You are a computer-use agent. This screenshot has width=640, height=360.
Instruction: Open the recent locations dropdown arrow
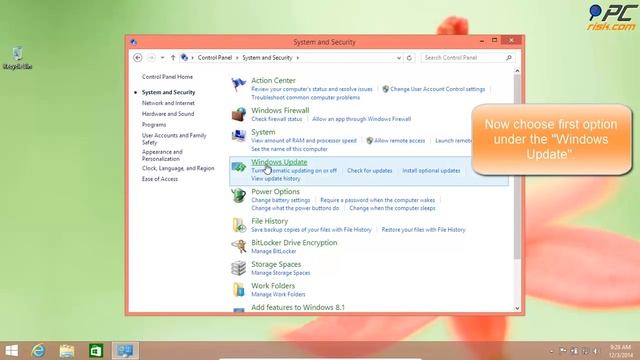[x=162, y=58]
